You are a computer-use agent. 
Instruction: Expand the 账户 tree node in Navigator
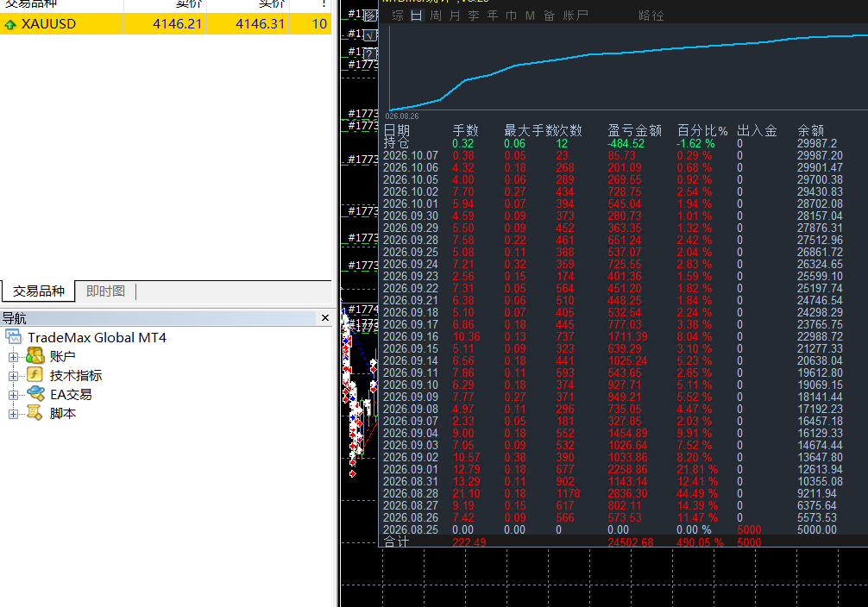click(13, 357)
